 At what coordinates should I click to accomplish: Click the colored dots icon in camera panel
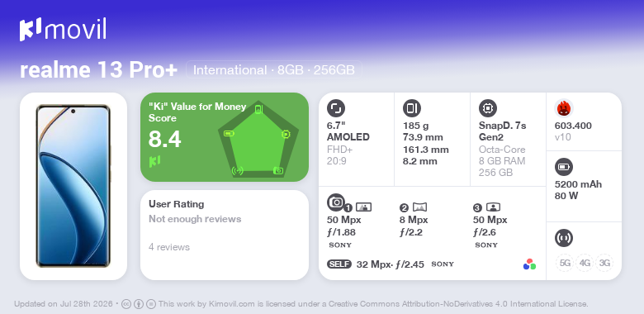click(529, 264)
